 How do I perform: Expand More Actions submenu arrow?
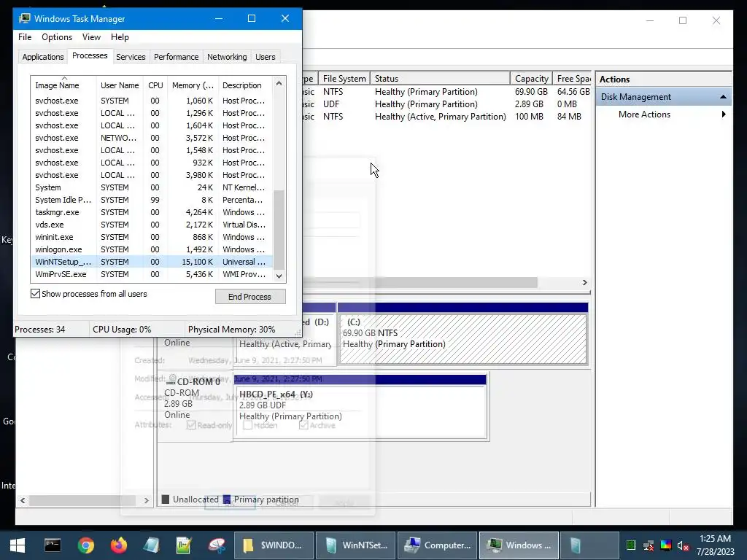coord(724,114)
